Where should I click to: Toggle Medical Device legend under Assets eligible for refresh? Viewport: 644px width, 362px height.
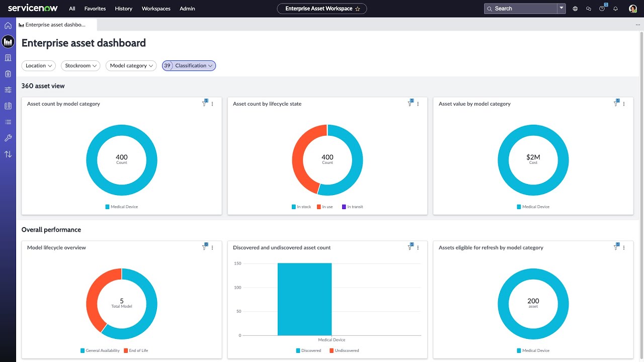pyautogui.click(x=533, y=350)
